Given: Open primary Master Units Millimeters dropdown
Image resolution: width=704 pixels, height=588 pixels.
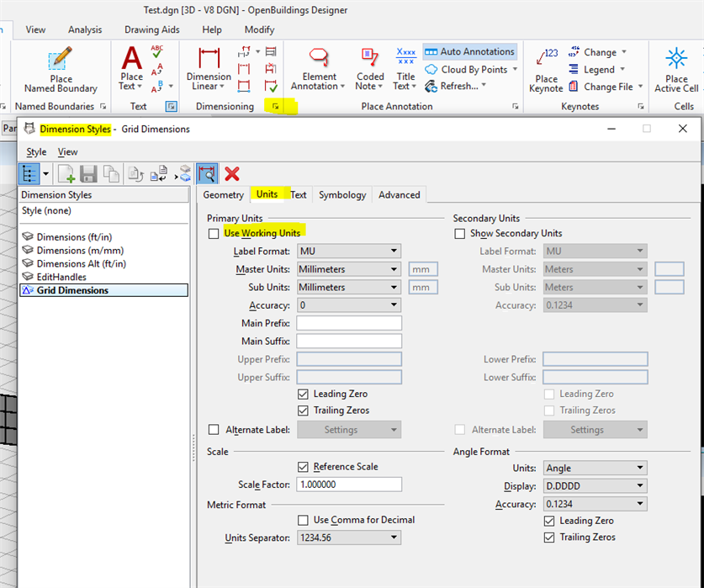Looking at the screenshot, I should coord(349,269).
